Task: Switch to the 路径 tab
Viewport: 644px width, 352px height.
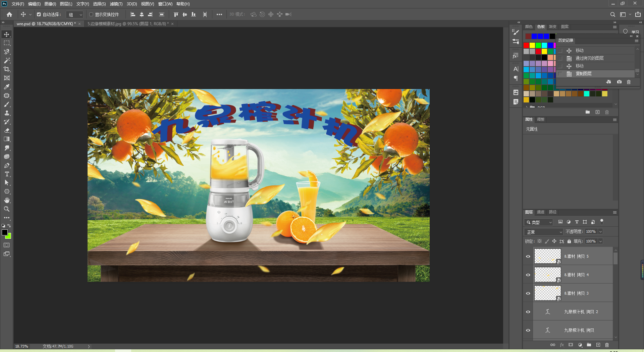Action: tap(553, 212)
